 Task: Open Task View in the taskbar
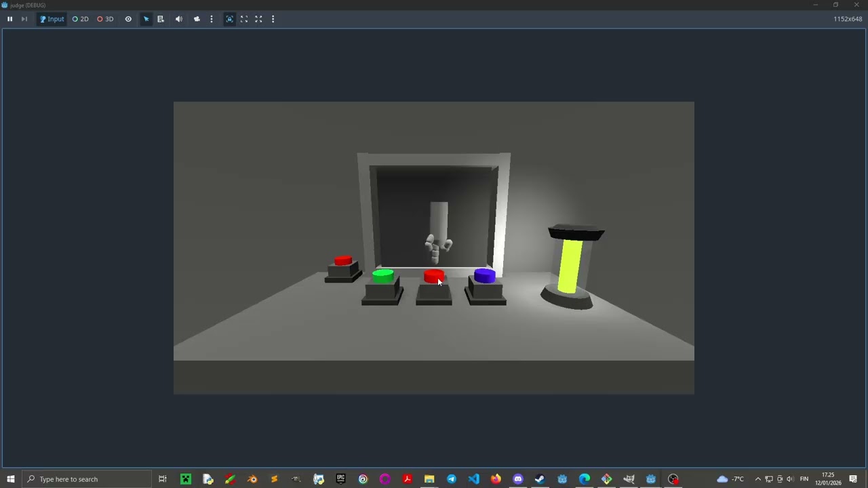163,479
